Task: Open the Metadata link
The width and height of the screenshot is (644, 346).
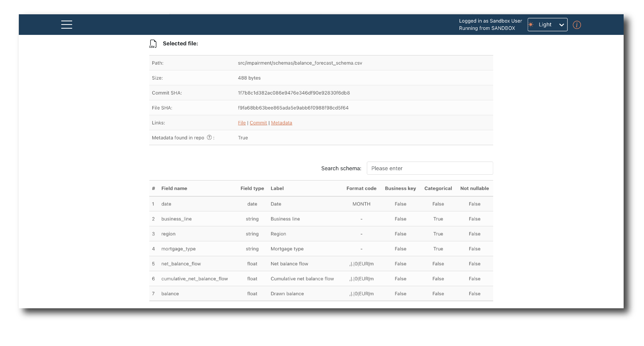Action: [281, 123]
